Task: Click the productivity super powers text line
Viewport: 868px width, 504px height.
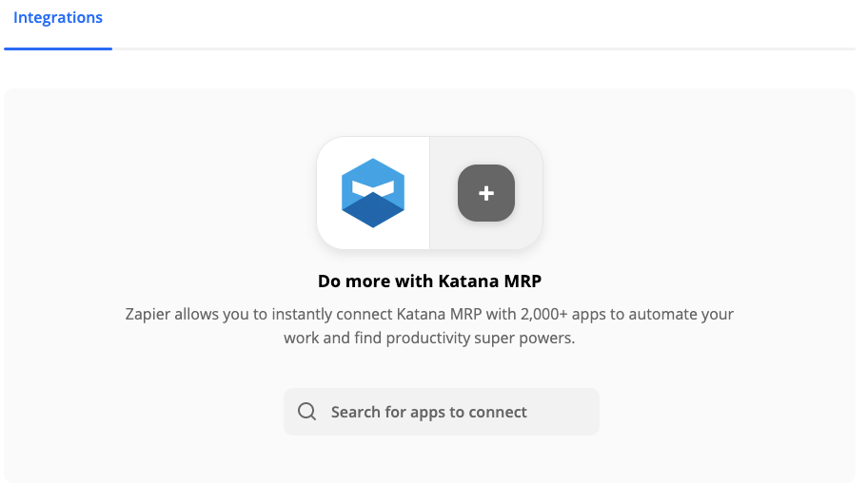Action: pyautogui.click(x=480, y=338)
